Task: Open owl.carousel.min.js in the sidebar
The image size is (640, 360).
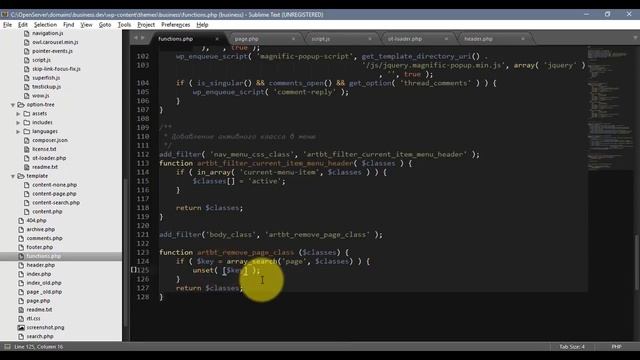Action: tap(55, 42)
